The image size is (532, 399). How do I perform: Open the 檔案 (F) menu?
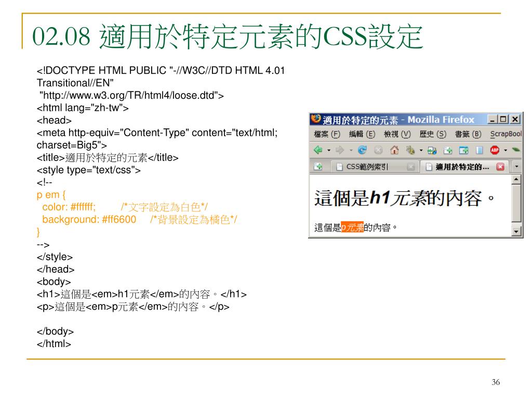click(327, 134)
